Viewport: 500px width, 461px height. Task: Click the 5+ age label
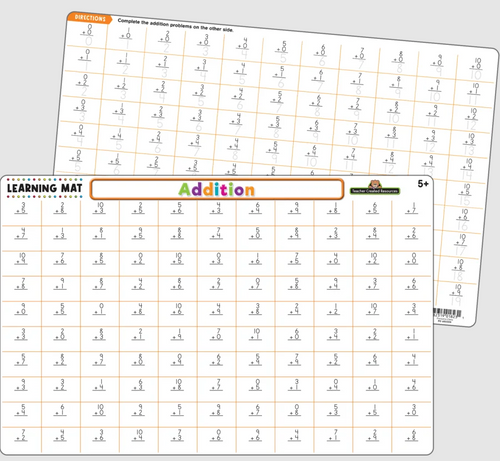pos(423,184)
